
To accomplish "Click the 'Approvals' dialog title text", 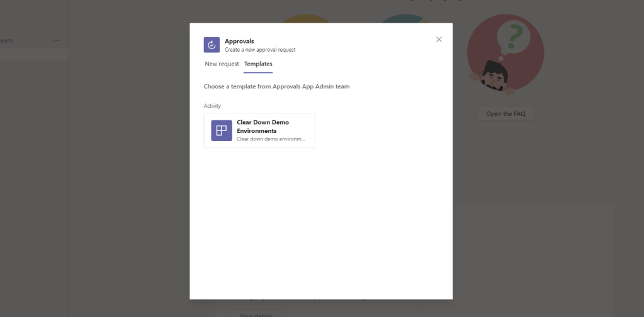I will pyautogui.click(x=239, y=41).
